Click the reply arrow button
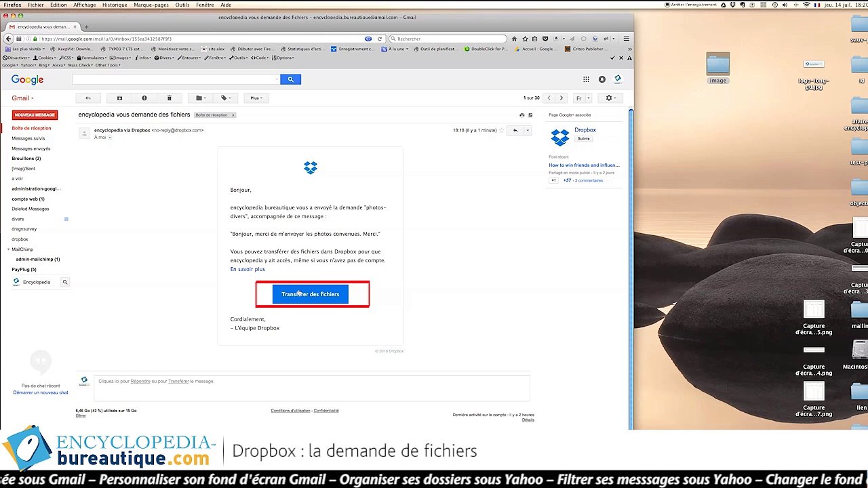The image size is (868, 488). (x=515, y=130)
